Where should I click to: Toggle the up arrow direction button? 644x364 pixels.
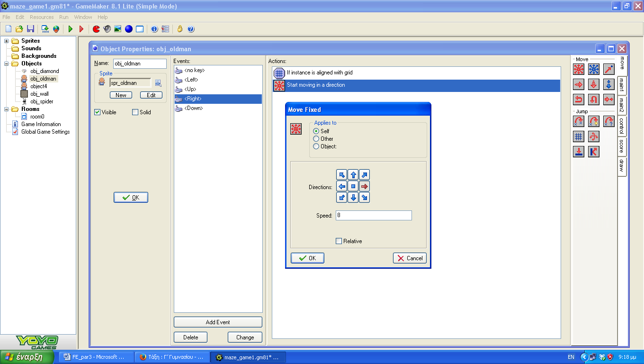(x=353, y=175)
